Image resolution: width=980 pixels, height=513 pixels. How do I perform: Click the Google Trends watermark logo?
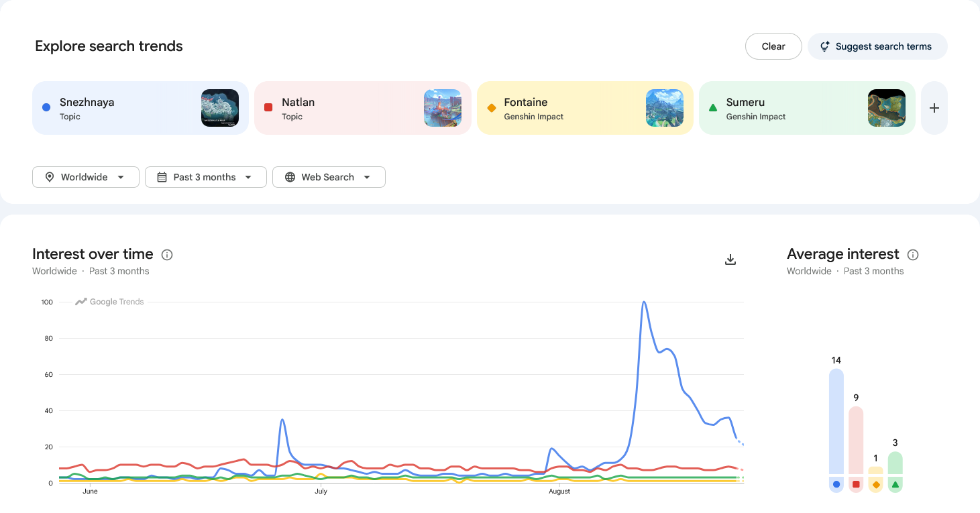[109, 302]
